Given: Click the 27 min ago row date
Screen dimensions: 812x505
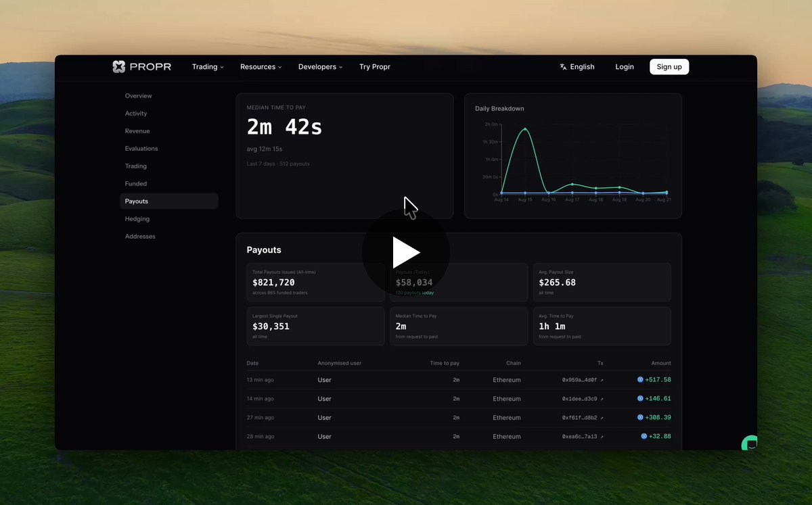Looking at the screenshot, I should [x=260, y=418].
